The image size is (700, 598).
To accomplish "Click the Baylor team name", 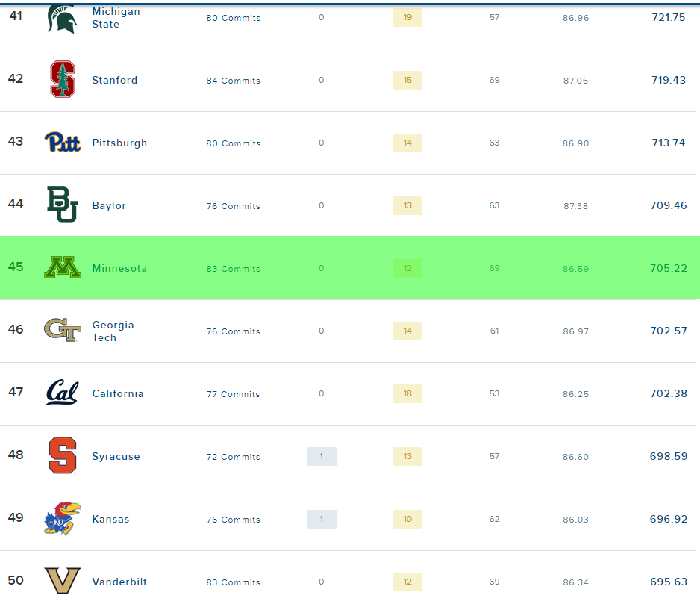I will [x=109, y=206].
